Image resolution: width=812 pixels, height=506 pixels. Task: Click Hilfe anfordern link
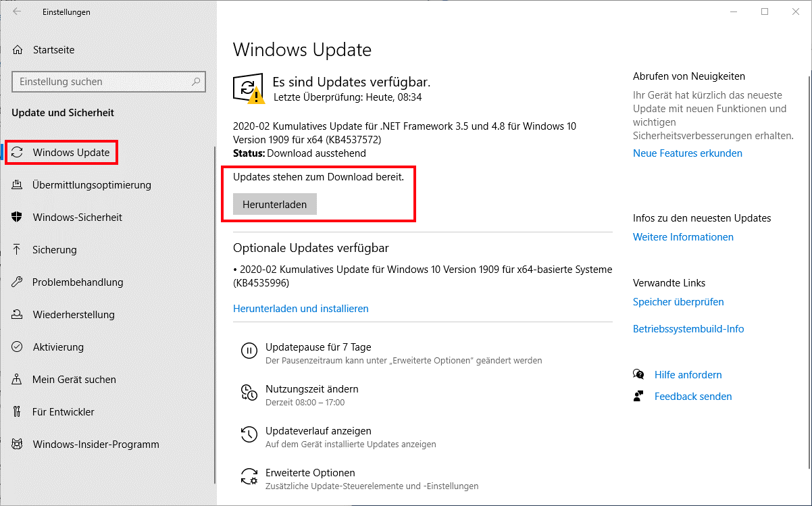(688, 375)
